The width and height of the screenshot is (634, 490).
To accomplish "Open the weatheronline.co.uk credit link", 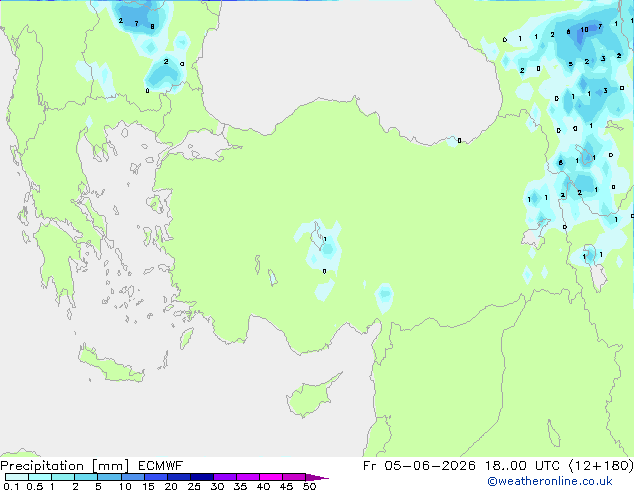I will click(550, 481).
